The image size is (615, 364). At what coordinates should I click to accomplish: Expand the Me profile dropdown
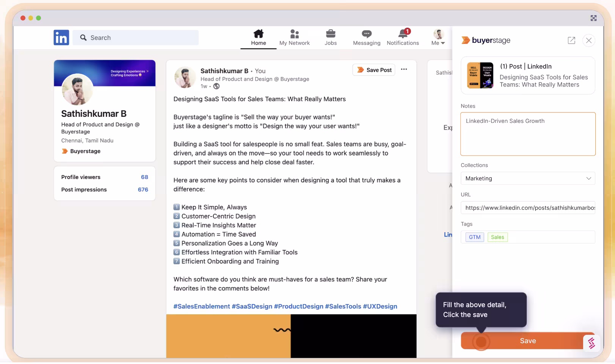tap(438, 38)
